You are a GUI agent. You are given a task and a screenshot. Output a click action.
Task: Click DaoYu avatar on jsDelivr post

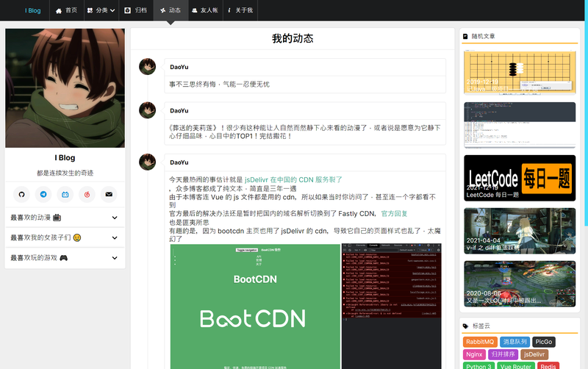pos(148,162)
